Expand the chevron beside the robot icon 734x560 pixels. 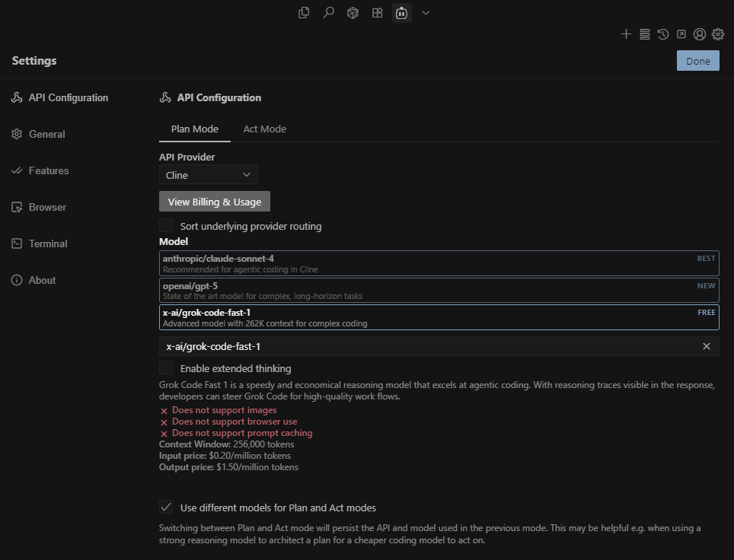(426, 13)
